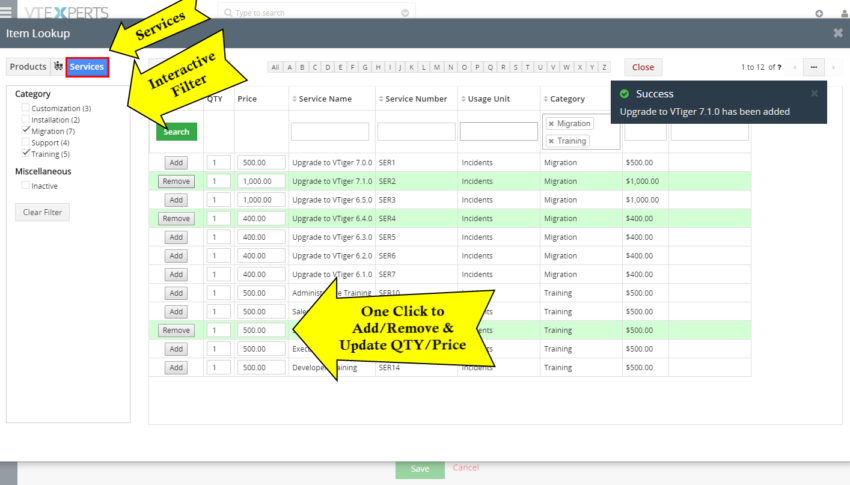
Task: Sort by Service Number column
Action: click(413, 99)
